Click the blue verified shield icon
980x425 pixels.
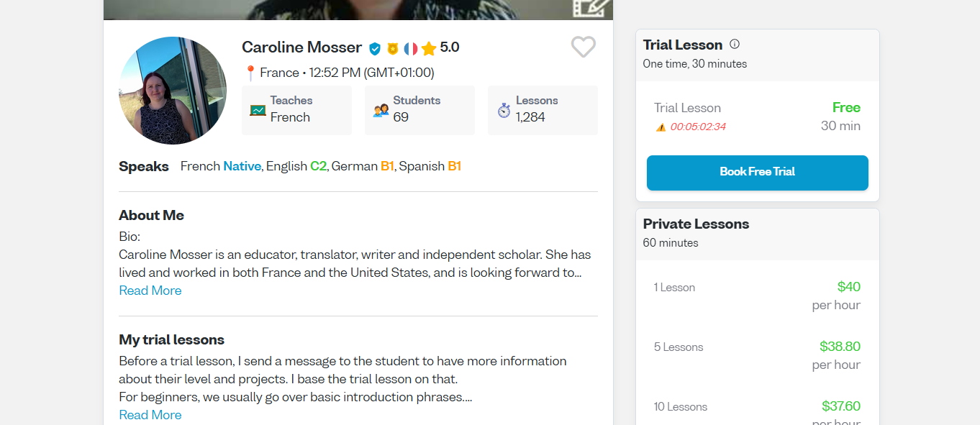[x=375, y=47]
